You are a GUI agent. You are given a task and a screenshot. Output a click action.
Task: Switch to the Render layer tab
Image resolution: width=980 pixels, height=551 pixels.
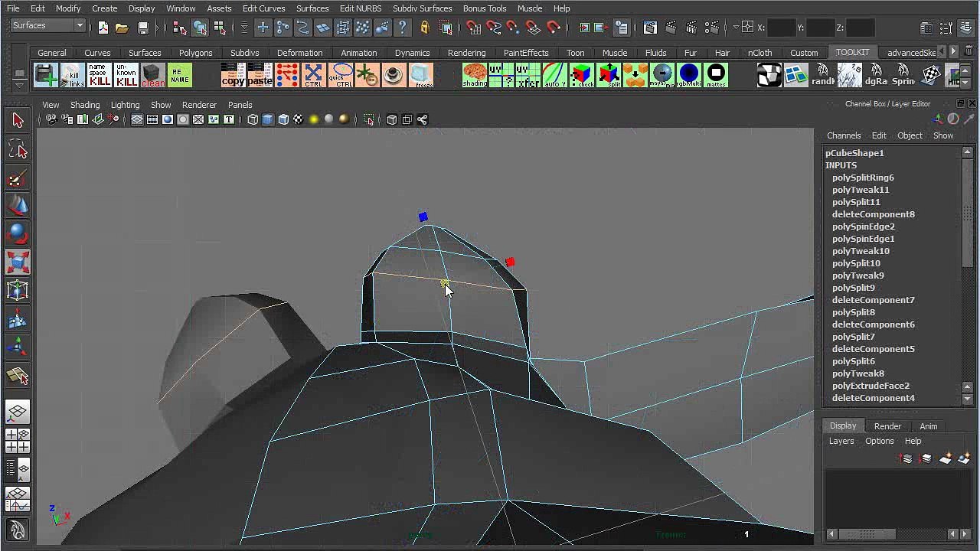click(887, 426)
